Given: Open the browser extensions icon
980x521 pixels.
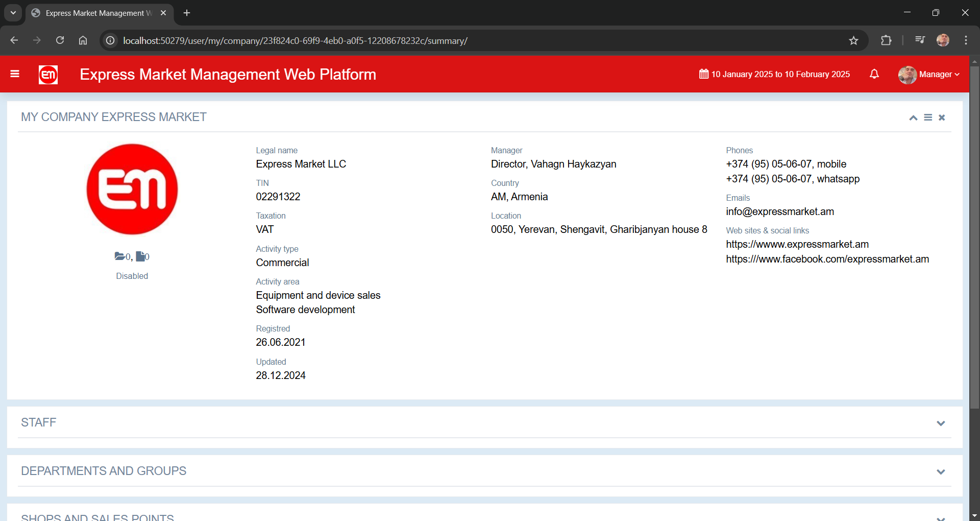Looking at the screenshot, I should [886, 40].
